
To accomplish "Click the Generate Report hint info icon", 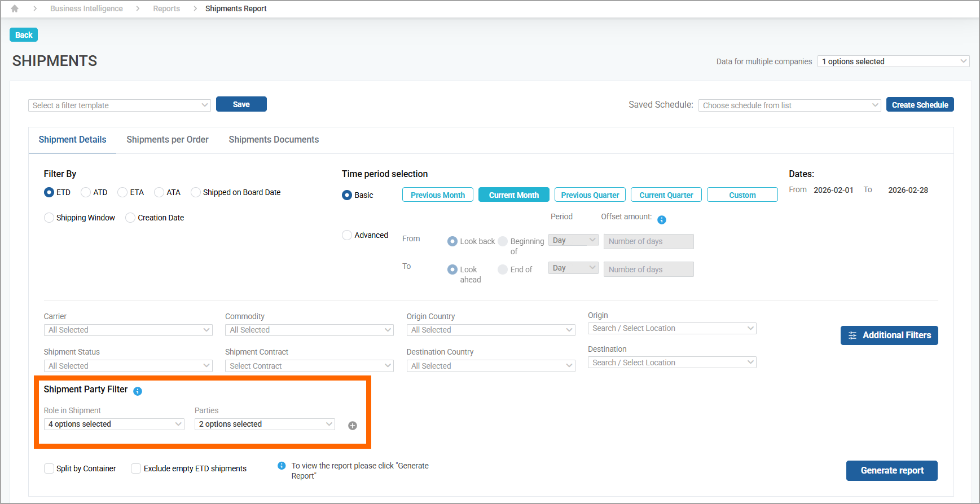I will [x=282, y=466].
